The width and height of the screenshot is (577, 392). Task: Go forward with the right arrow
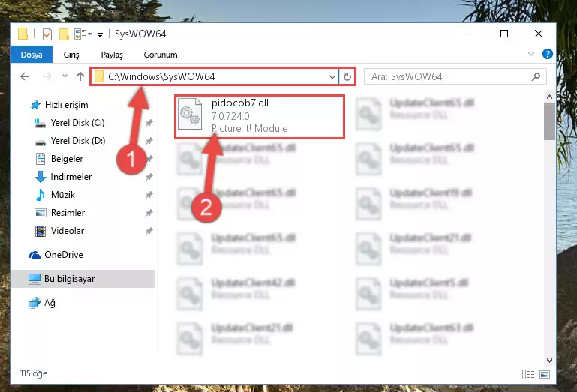47,76
